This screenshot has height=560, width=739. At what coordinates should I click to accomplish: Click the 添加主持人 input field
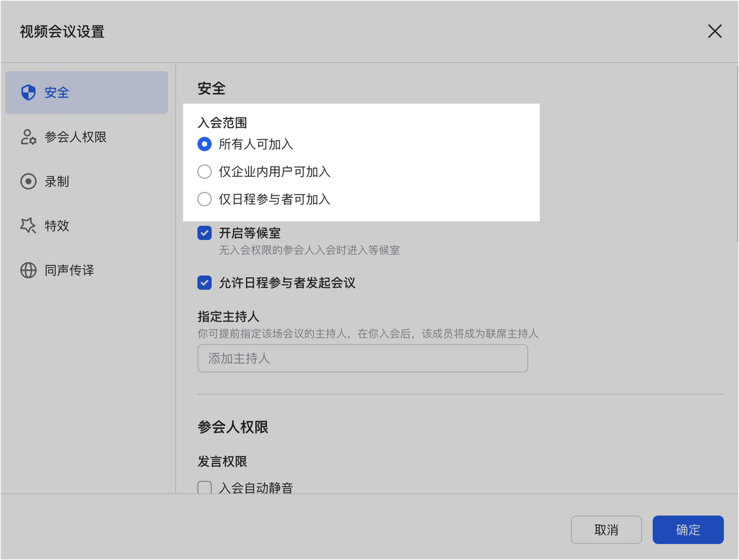pyautogui.click(x=362, y=359)
